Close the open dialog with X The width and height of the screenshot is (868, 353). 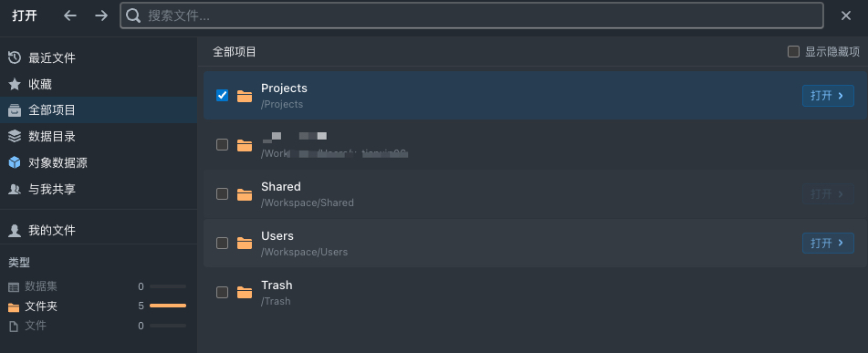click(846, 16)
